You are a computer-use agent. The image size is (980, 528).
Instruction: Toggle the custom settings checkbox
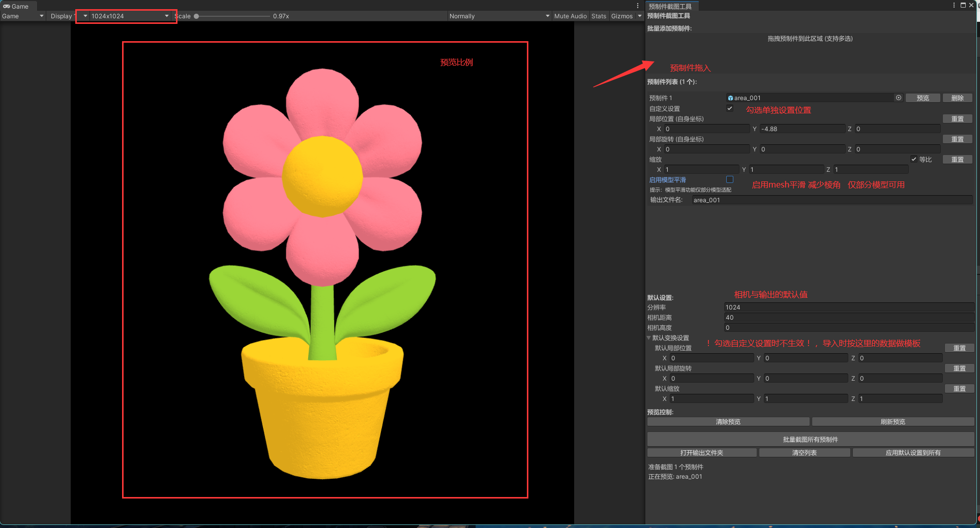point(730,108)
